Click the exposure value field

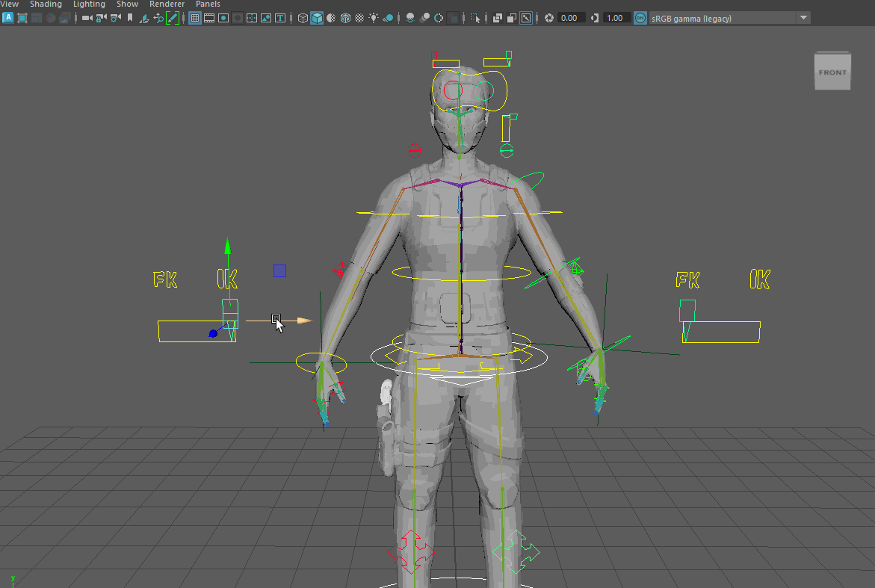[572, 18]
